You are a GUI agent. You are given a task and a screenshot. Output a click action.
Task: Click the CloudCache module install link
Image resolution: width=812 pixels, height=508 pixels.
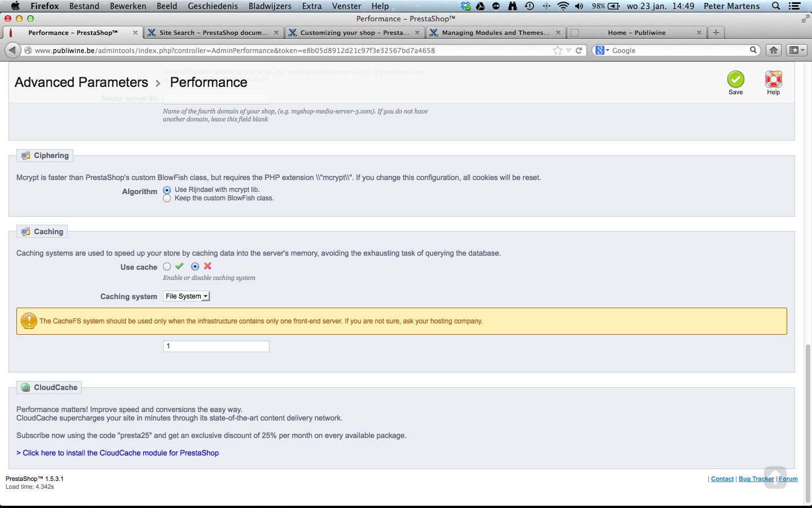(117, 453)
